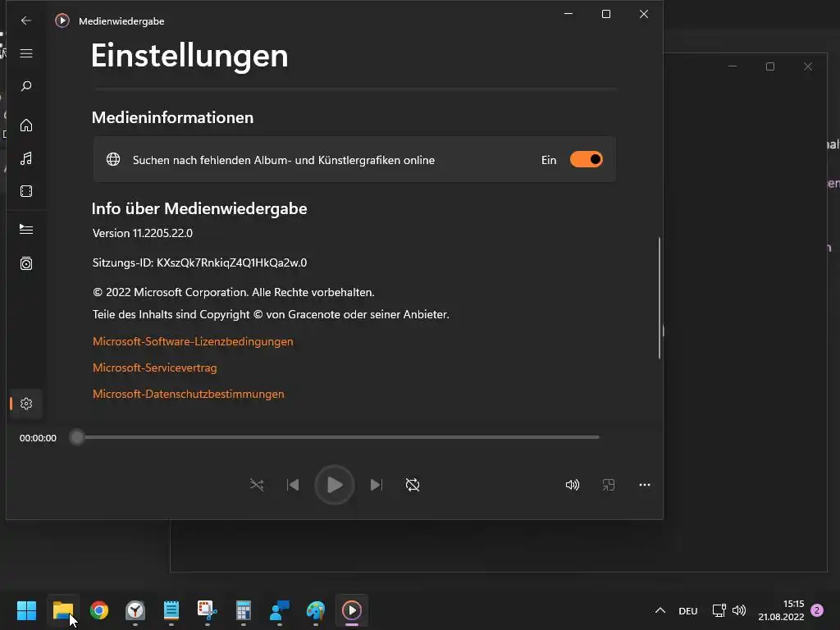This screenshot has height=630, width=840.
Task: Open the hamburger navigation menu
Action: (x=25, y=53)
